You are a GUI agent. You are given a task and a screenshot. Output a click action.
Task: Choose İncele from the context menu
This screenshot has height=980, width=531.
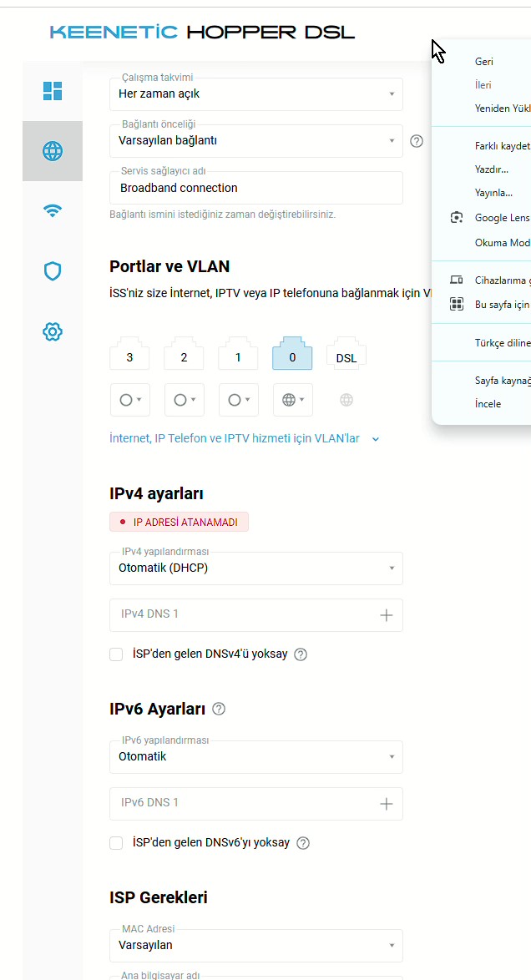(488, 404)
